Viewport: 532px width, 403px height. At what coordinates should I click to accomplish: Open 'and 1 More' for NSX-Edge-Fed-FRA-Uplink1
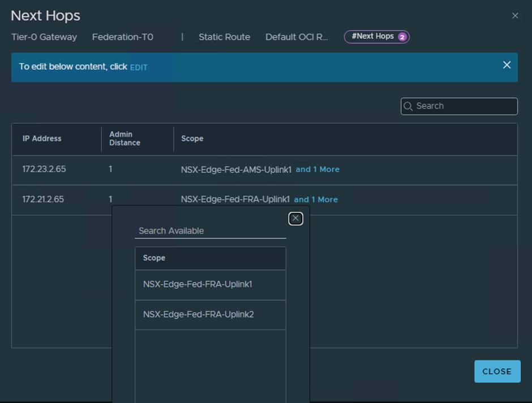point(316,199)
